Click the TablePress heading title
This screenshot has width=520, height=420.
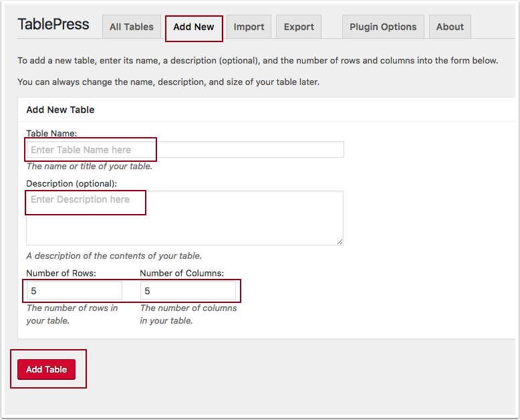[53, 24]
